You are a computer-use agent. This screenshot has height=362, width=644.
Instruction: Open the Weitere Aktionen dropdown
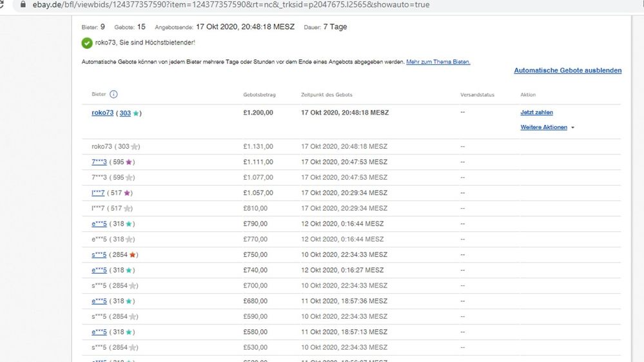[547, 128]
